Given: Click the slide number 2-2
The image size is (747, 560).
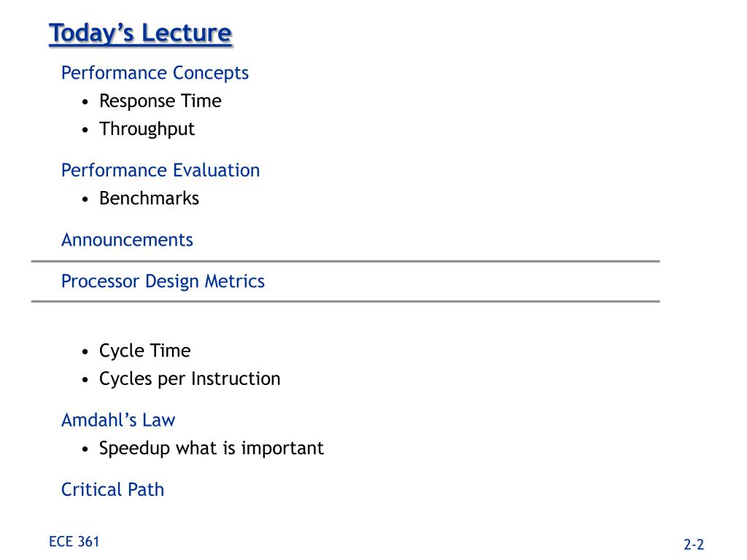Looking at the screenshot, I should pyautogui.click(x=694, y=544).
